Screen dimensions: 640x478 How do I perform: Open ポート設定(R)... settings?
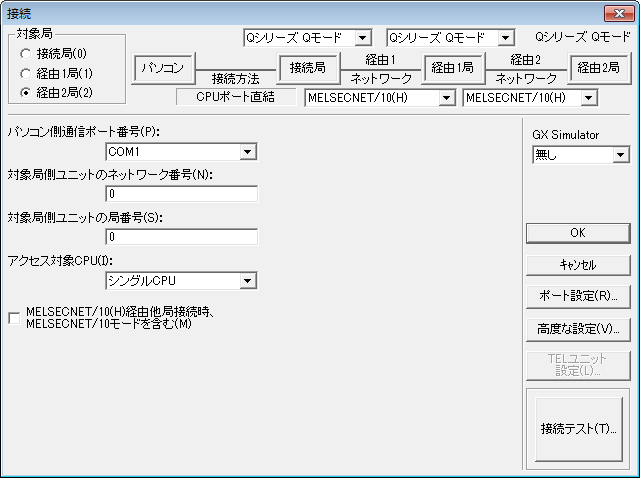pyautogui.click(x=578, y=296)
